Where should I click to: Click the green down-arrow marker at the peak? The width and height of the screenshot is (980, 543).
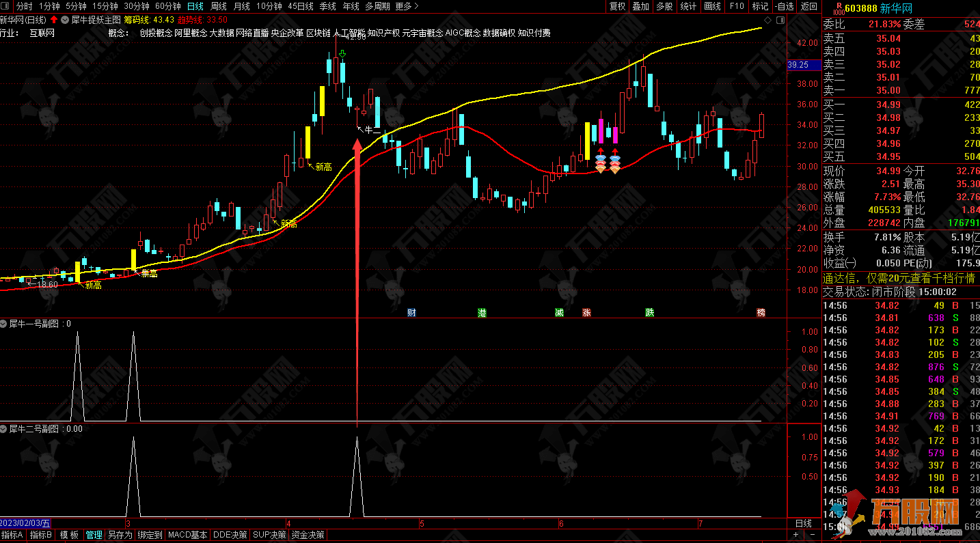tap(342, 53)
